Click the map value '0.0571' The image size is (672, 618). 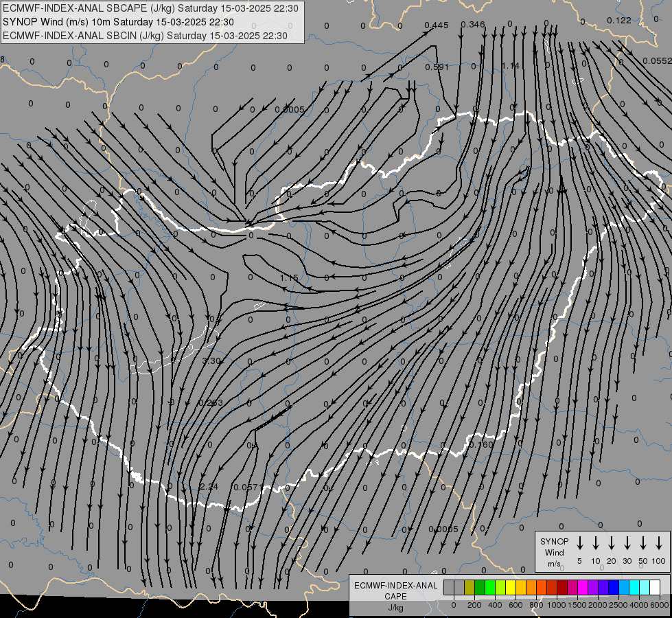[248, 487]
